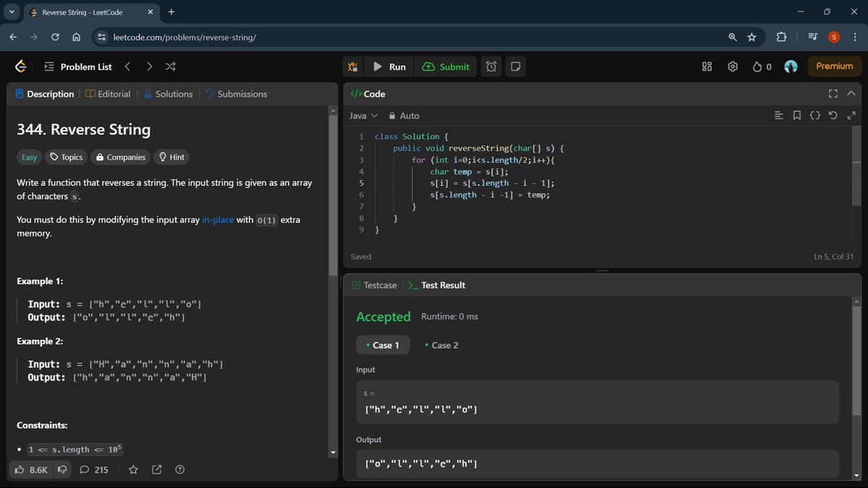Star the problem as favorite

(133, 470)
